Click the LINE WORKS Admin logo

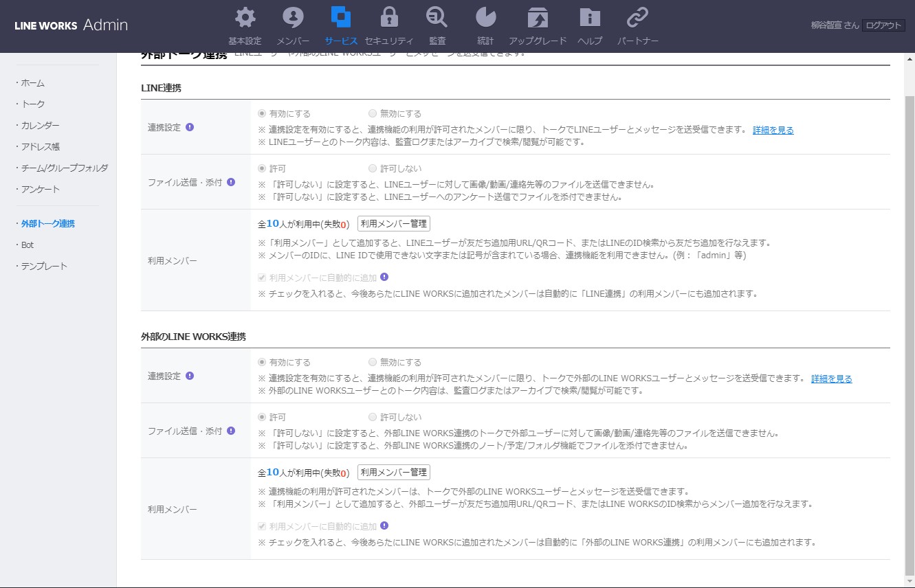click(x=71, y=25)
